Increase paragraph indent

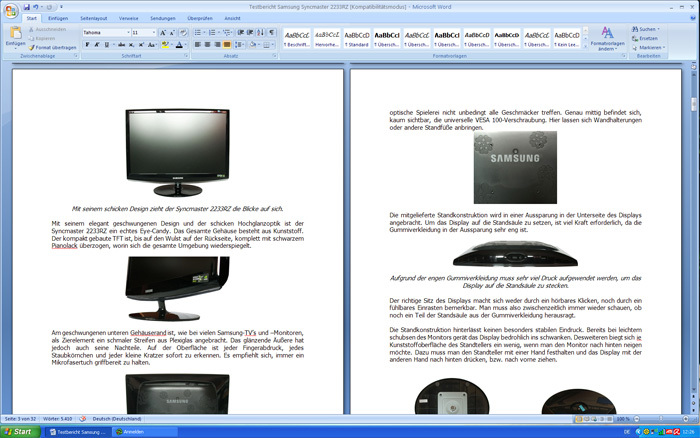click(x=250, y=33)
